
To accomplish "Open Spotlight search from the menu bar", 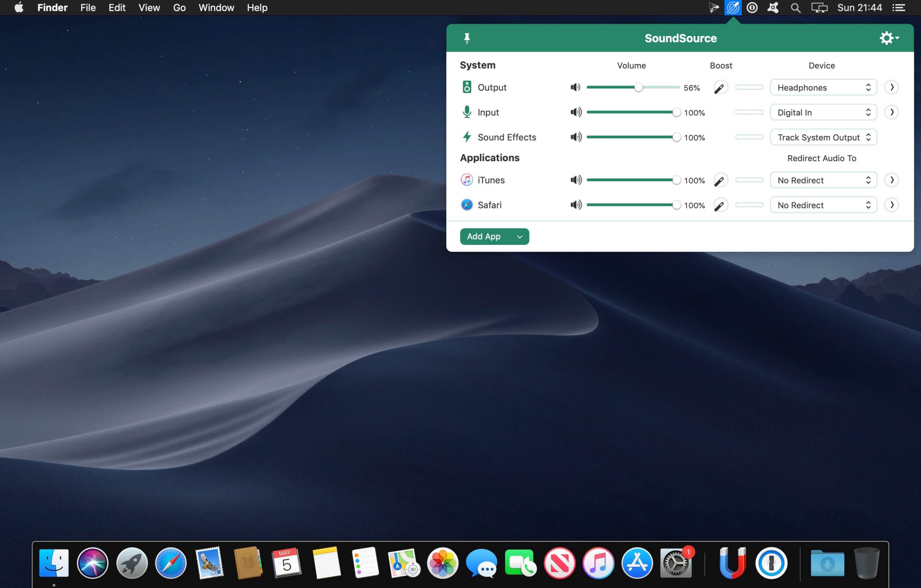I will click(x=795, y=7).
